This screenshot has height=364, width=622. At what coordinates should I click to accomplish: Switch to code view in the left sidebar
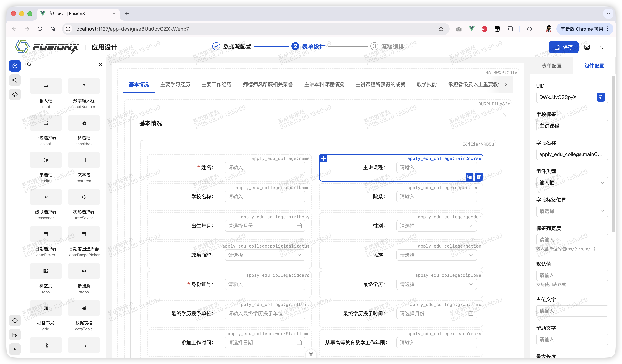(15, 94)
